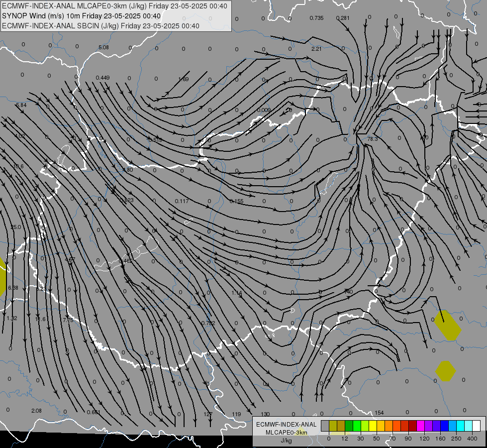Select the map value 5.08
487x448 pixels.
coord(104,48)
